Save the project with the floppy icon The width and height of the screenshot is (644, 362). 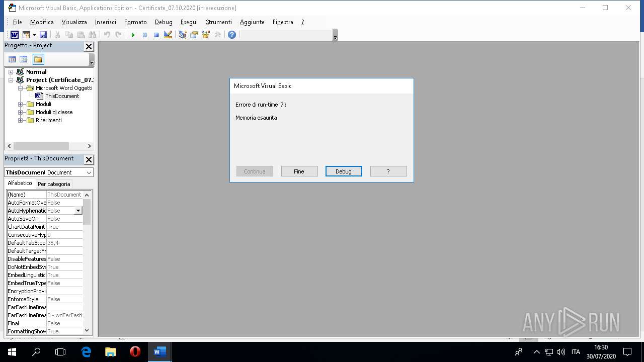(x=43, y=35)
